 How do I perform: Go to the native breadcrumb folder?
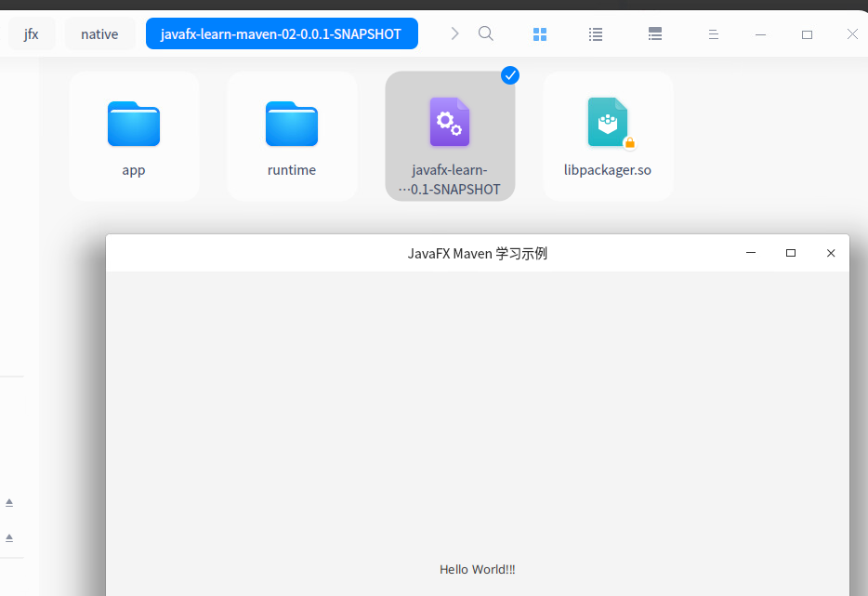tap(99, 33)
